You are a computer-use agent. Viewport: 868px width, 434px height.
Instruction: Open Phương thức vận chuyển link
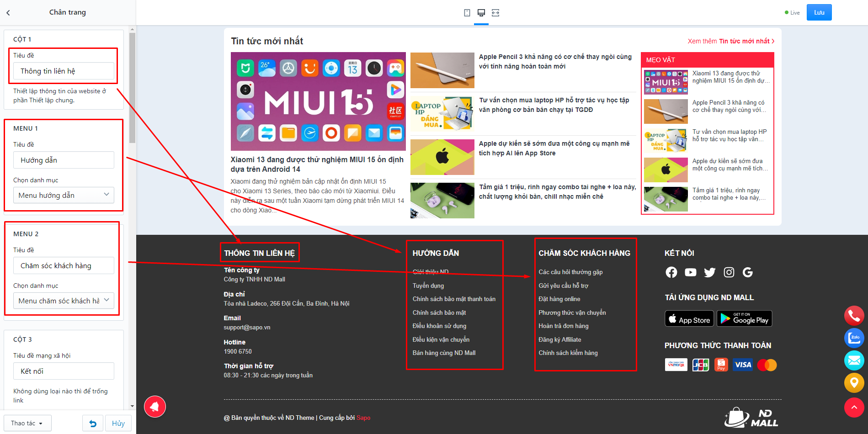coord(572,312)
